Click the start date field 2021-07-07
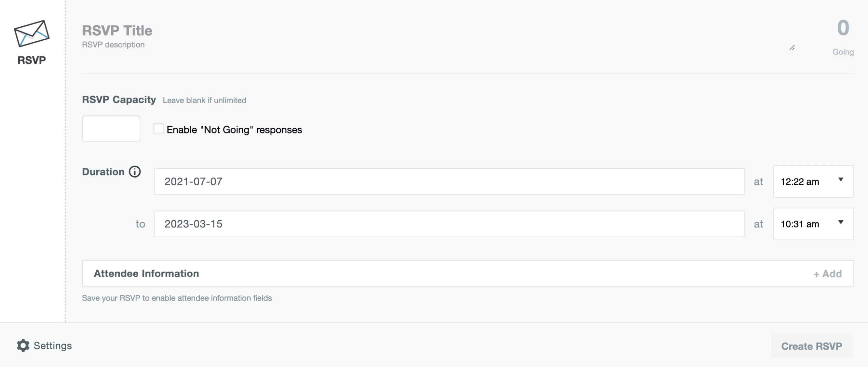 (x=449, y=181)
